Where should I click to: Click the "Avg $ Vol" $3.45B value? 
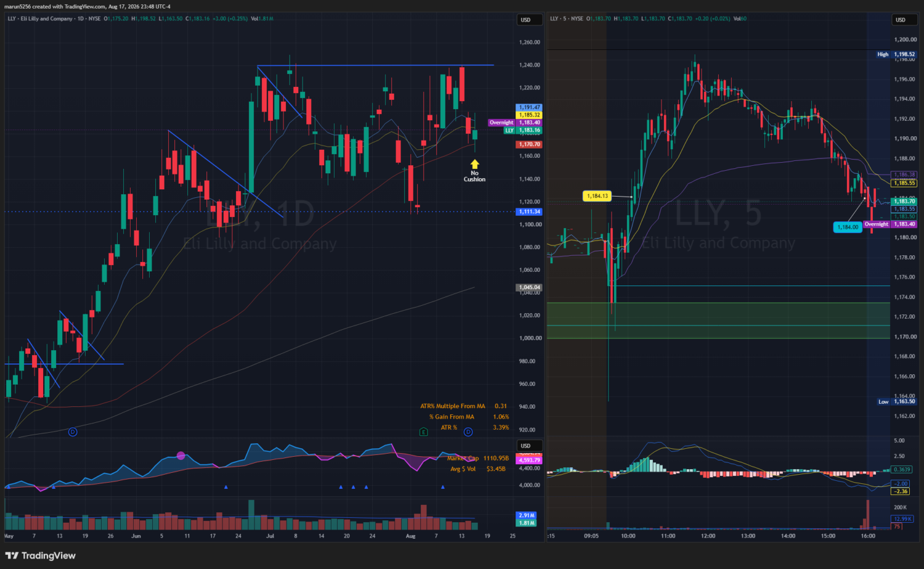[x=496, y=469]
